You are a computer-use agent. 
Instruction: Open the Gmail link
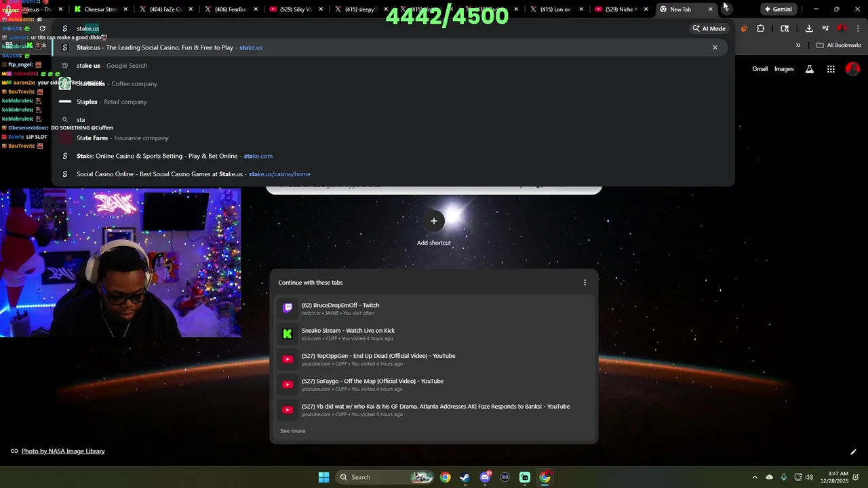click(x=759, y=68)
